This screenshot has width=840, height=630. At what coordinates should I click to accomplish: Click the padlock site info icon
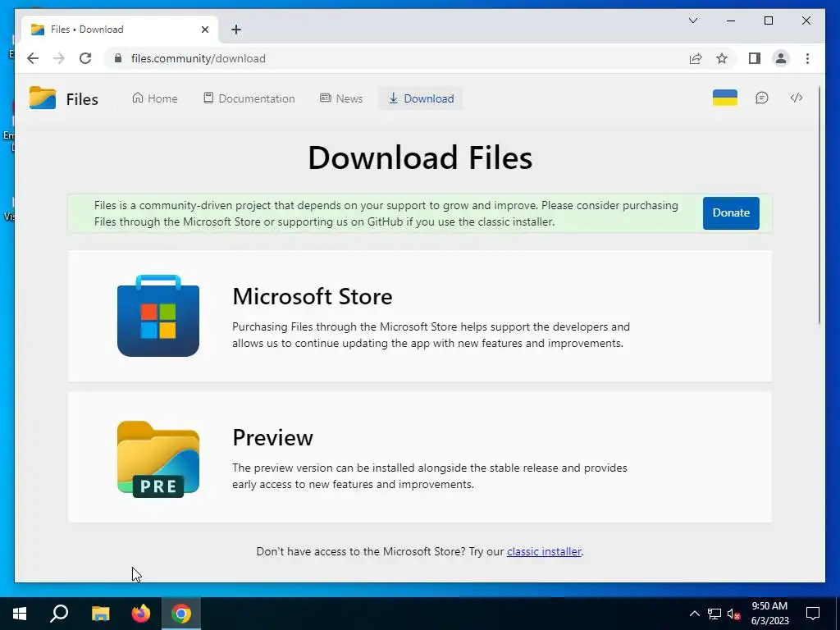pyautogui.click(x=118, y=58)
